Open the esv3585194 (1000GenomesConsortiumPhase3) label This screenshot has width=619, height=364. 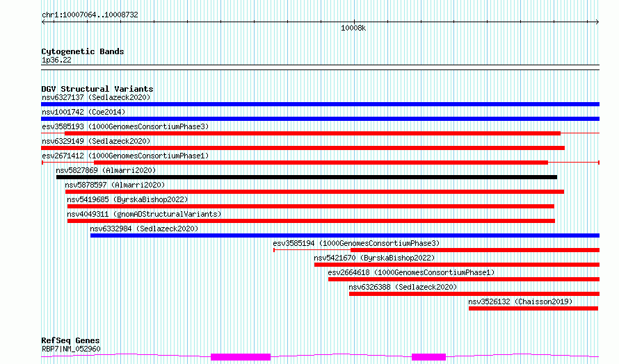point(356,243)
